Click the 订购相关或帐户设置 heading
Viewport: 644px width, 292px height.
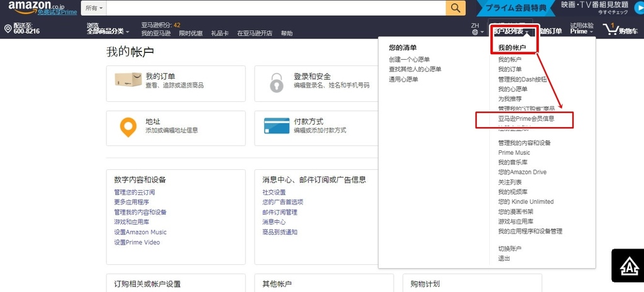pos(147,284)
